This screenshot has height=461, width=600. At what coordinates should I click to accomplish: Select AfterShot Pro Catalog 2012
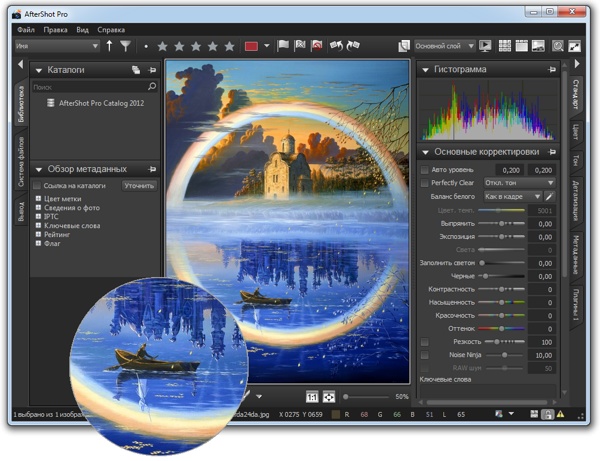coord(100,103)
